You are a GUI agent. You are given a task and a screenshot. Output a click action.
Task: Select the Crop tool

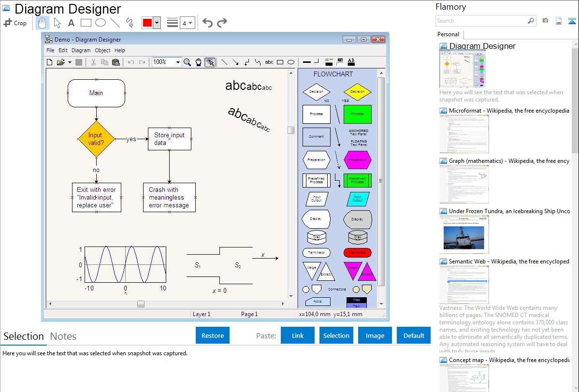pyautogui.click(x=15, y=23)
